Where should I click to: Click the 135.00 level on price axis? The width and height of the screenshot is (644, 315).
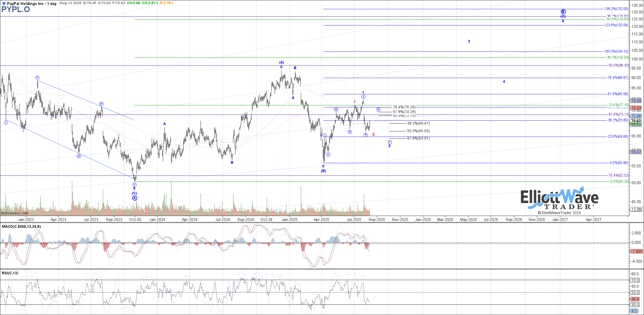click(637, 5)
